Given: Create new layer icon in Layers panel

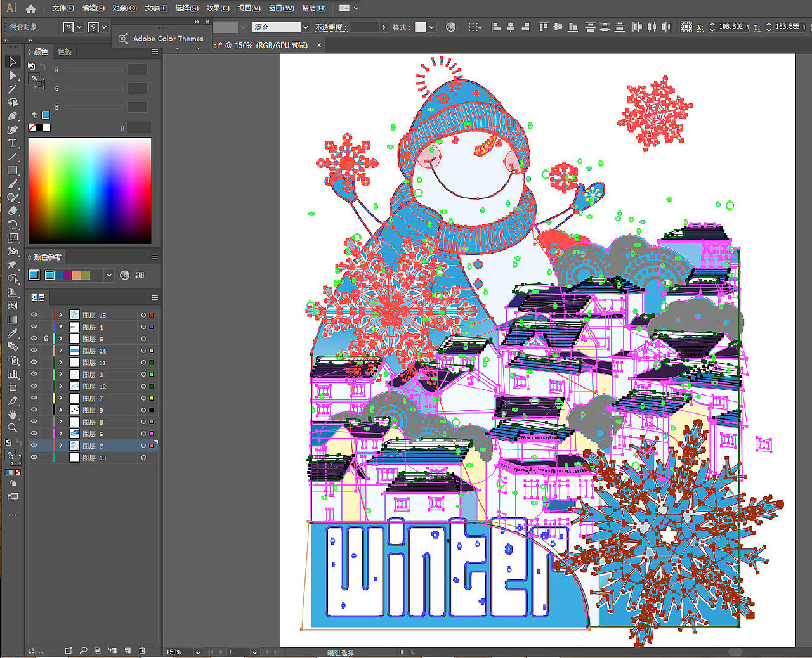Looking at the screenshot, I should 128,650.
